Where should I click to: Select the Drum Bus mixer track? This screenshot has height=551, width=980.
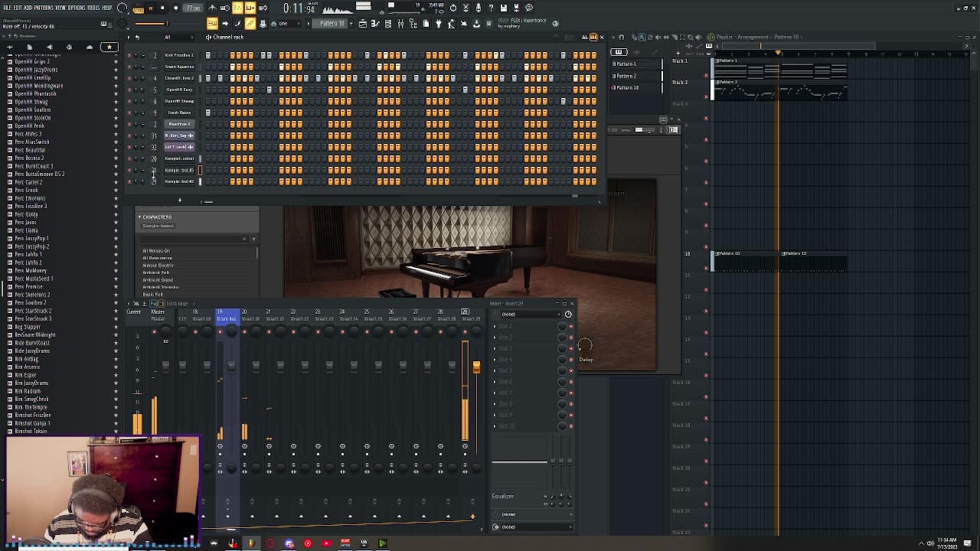click(227, 317)
